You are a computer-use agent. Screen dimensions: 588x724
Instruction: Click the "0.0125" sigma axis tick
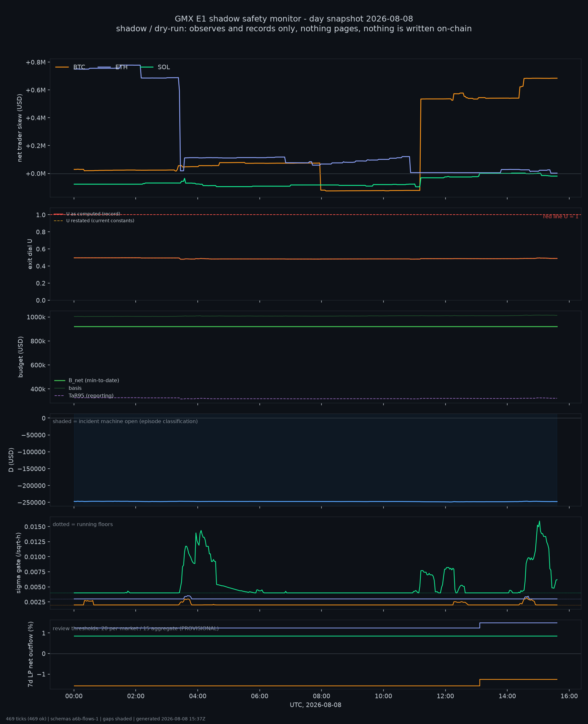coord(35,542)
